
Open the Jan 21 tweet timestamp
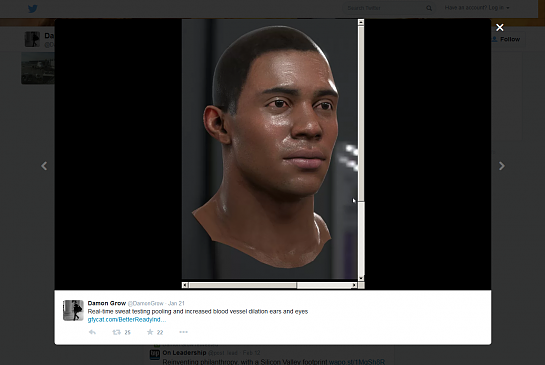click(176, 303)
